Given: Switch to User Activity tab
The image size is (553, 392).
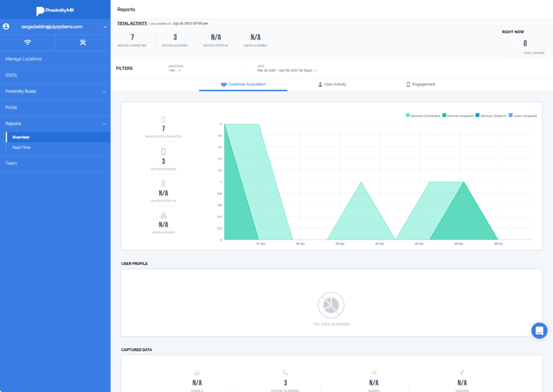Looking at the screenshot, I should 332,85.
